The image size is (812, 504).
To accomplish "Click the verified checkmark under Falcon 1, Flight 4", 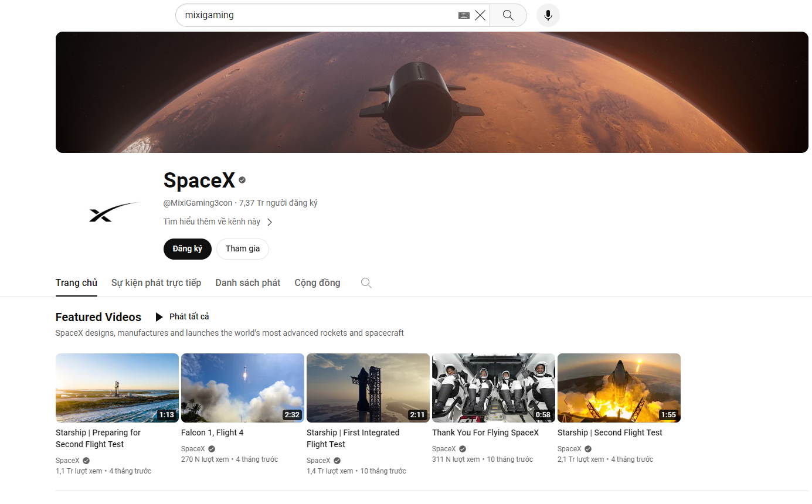I will click(211, 448).
